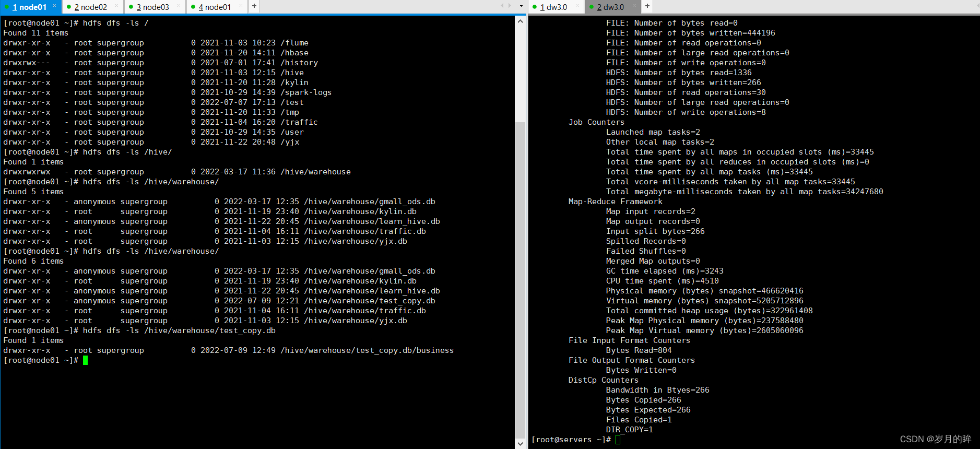Click 'Files Copied=1' line
The image size is (980, 449).
[639, 420]
